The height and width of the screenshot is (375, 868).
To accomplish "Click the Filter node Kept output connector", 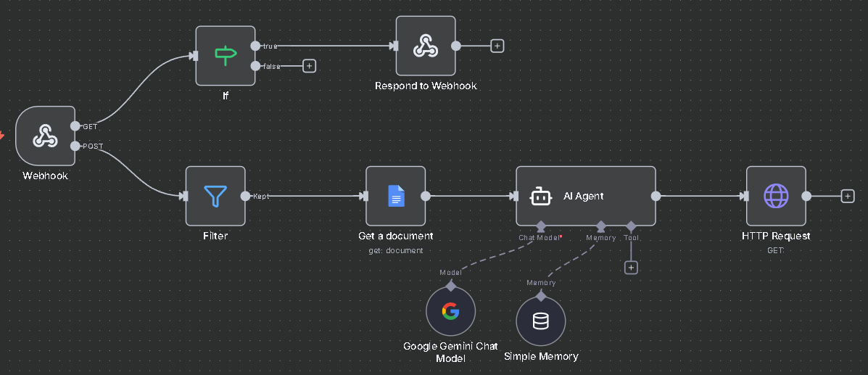I will coord(245,196).
